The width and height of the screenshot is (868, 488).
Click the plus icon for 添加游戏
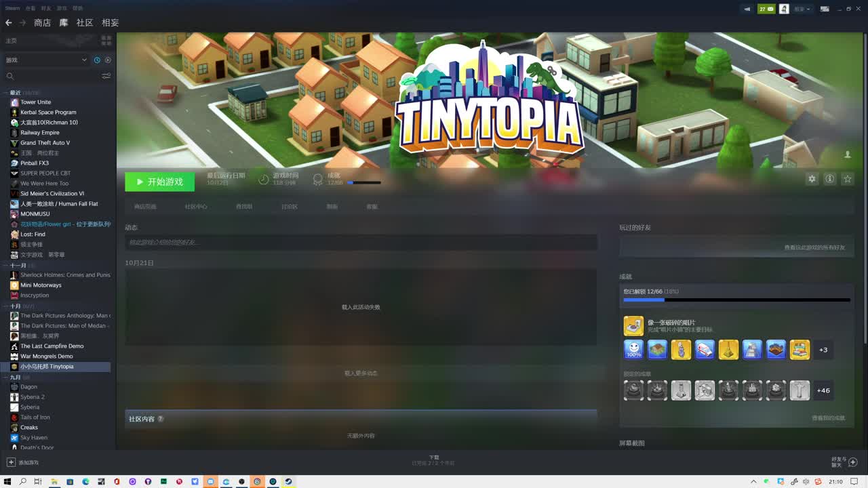point(11,462)
